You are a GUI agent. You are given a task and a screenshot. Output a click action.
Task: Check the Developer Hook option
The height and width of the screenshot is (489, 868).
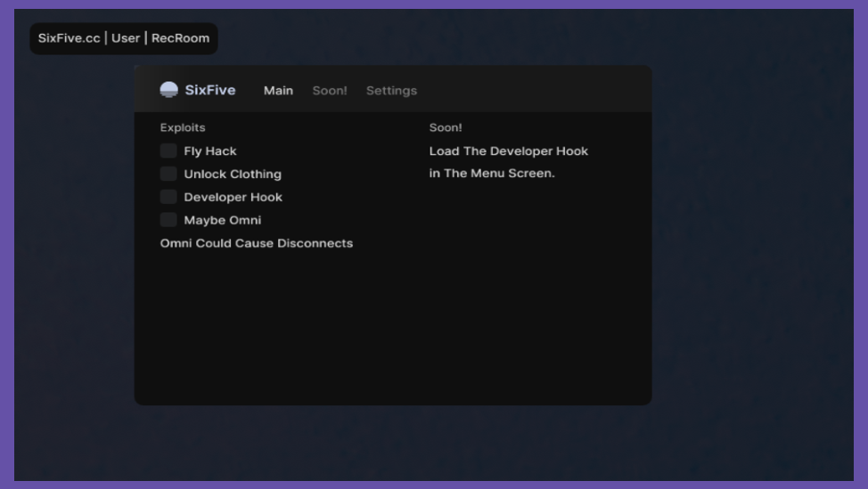[x=168, y=197]
